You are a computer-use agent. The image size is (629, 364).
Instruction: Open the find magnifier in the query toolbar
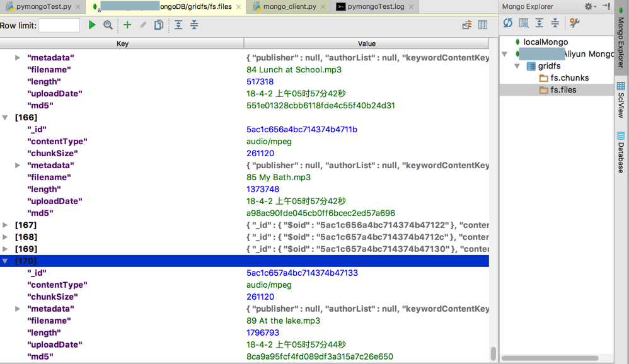108,25
